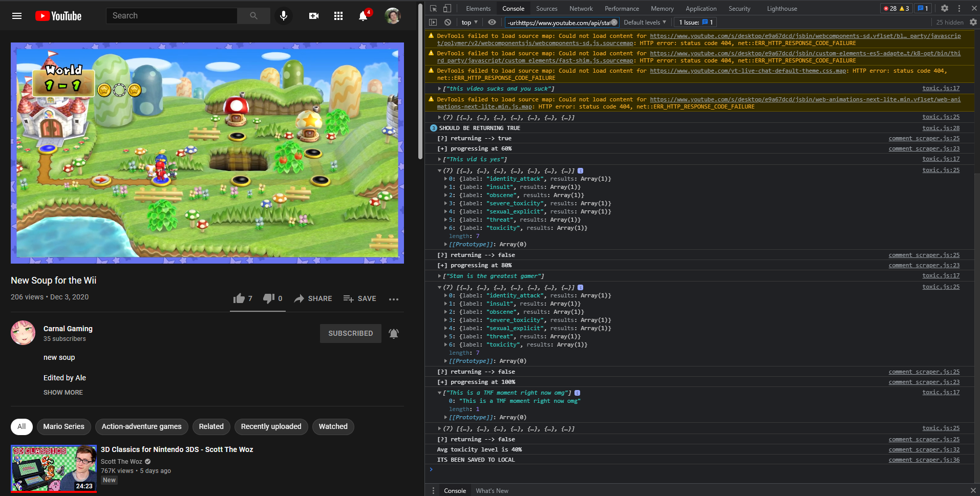This screenshot has height=496, width=980.
Task: Like the New Soup video
Action: pos(243,298)
